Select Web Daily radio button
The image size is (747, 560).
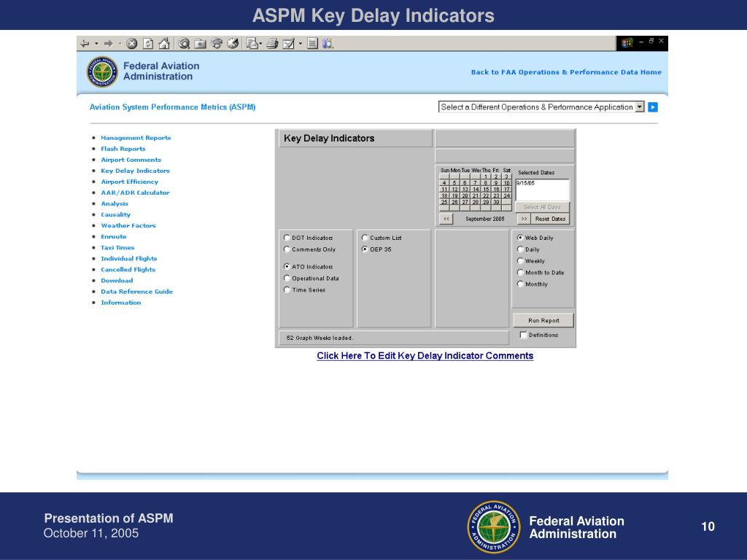click(x=520, y=237)
